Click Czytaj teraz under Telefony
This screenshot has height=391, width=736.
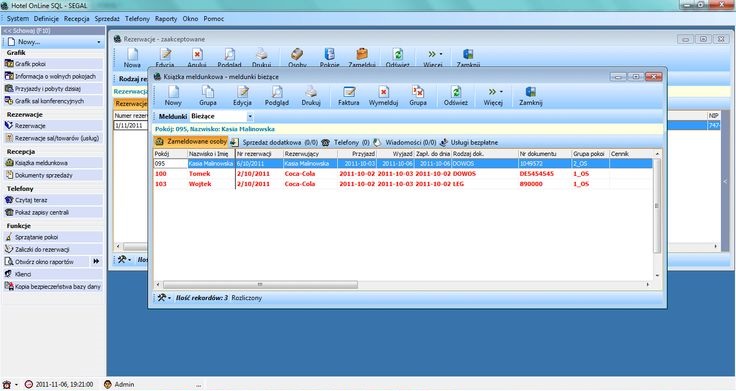click(x=53, y=200)
